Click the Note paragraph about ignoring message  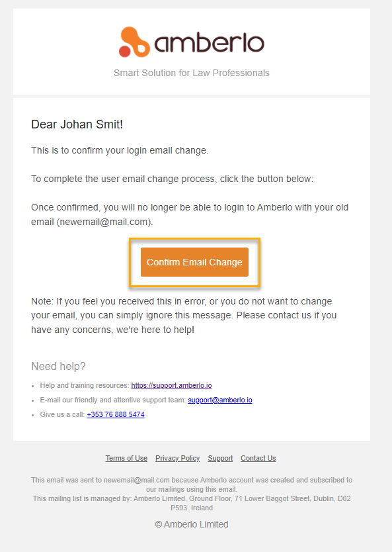(184, 316)
